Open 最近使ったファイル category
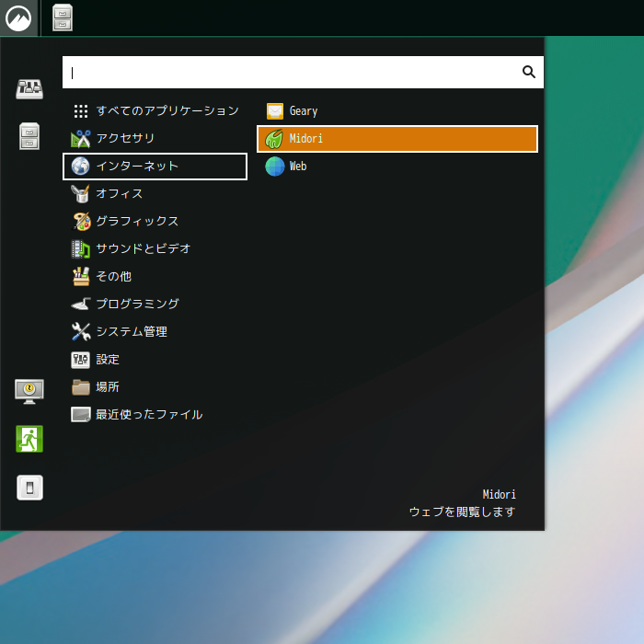The width and height of the screenshot is (644, 644). (x=155, y=414)
